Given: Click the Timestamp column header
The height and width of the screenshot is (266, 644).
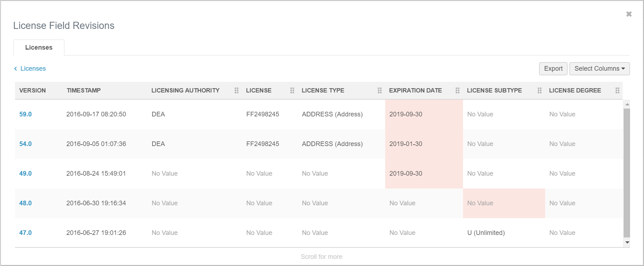Looking at the screenshot, I should tap(84, 91).
